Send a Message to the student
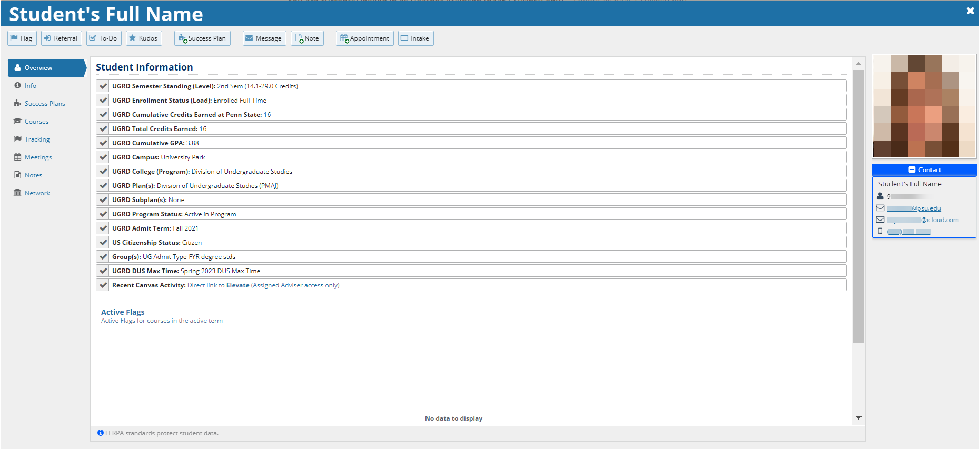This screenshot has width=980, height=449. coord(264,38)
